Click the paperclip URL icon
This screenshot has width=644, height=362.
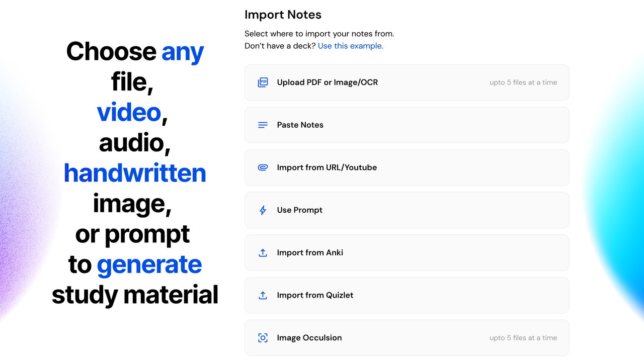pyautogui.click(x=263, y=167)
